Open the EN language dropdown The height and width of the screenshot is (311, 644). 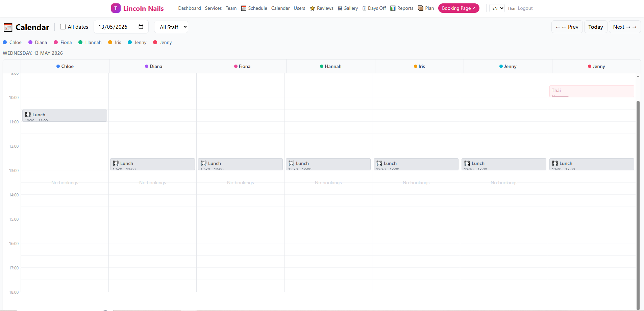click(x=497, y=8)
